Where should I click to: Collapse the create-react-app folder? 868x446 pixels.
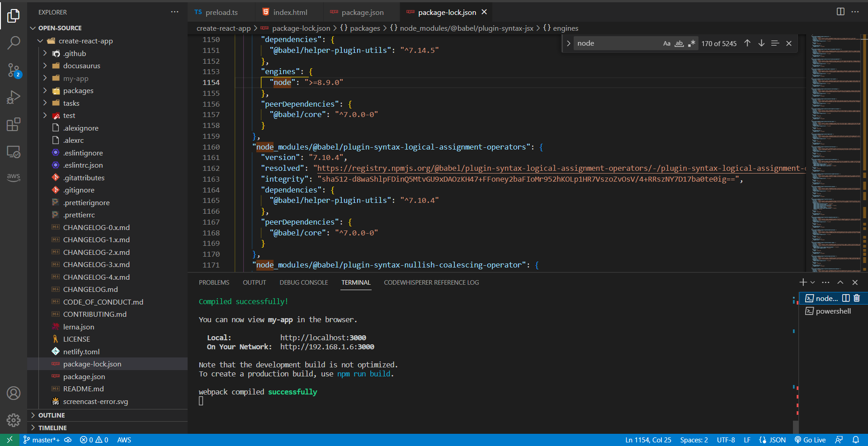click(40, 41)
